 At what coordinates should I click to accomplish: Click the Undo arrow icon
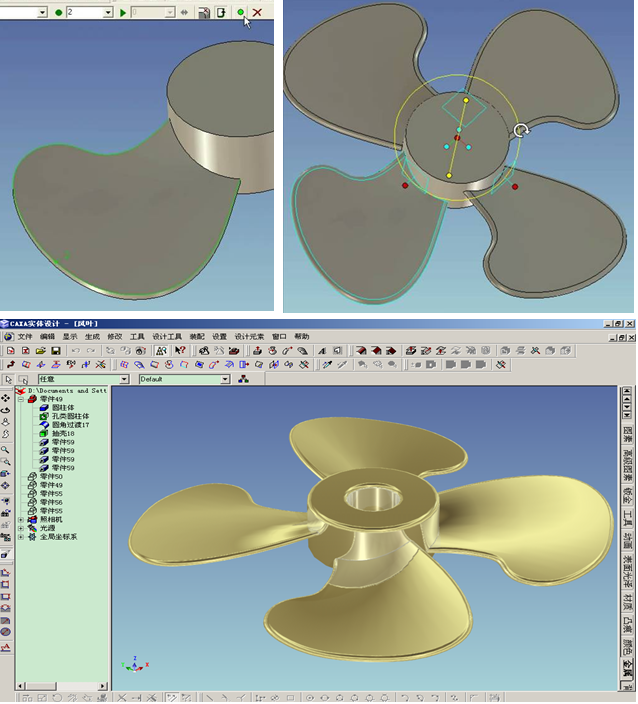tap(75, 351)
